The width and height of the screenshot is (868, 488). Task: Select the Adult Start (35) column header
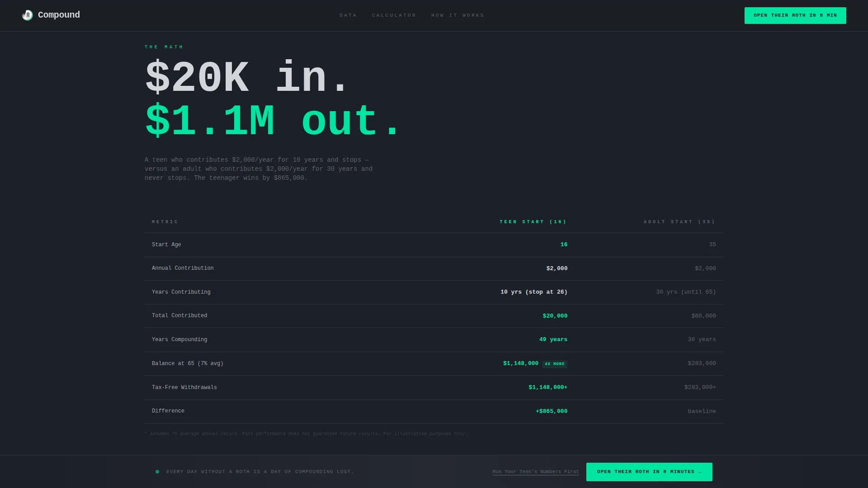click(679, 222)
